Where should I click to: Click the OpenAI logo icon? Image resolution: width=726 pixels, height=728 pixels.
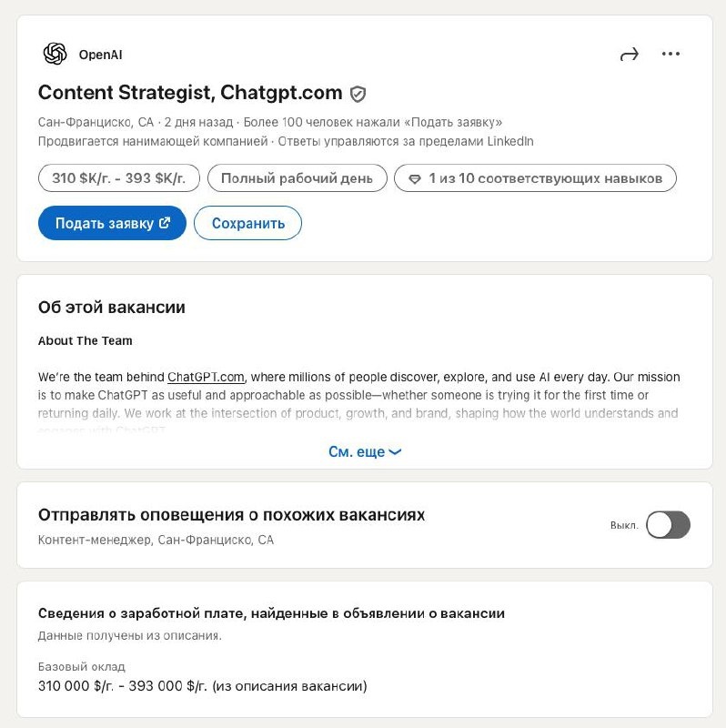click(x=55, y=55)
